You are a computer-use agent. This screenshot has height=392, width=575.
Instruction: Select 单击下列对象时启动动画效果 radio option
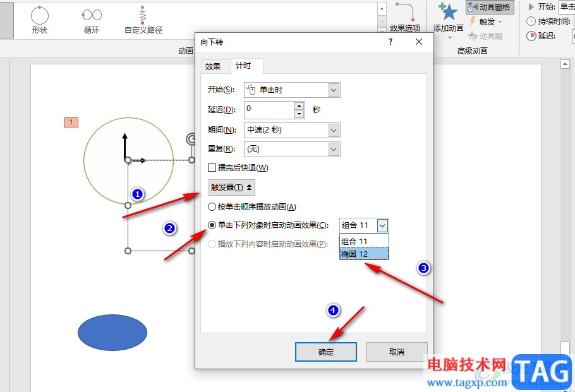(x=212, y=225)
